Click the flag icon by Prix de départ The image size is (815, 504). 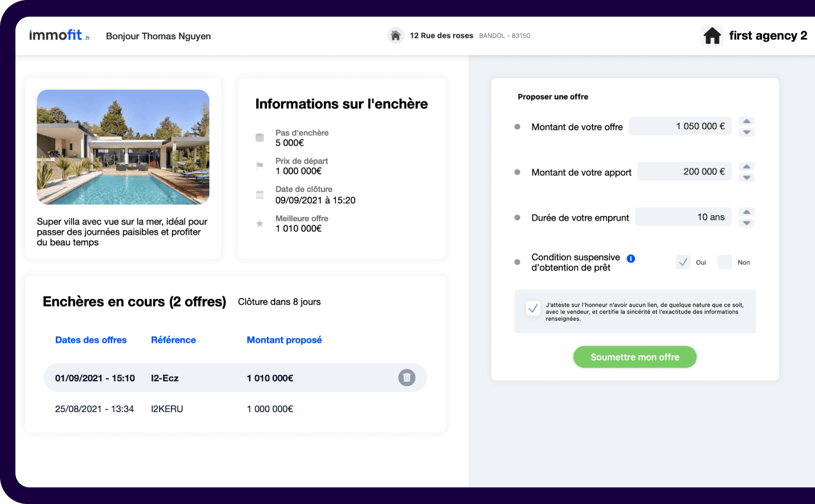(259, 166)
